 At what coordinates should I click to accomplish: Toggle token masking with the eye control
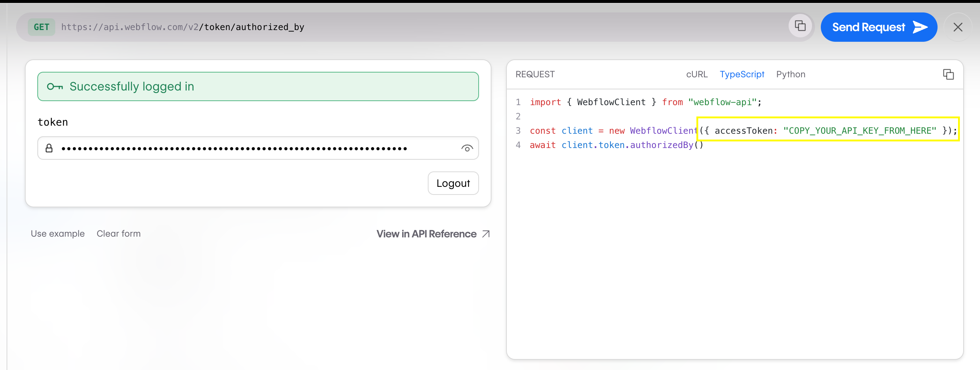[x=467, y=148]
